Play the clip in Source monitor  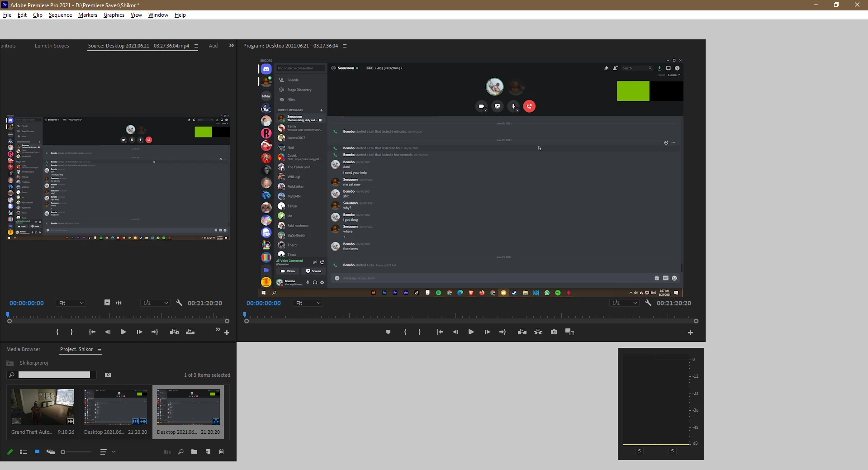click(123, 332)
